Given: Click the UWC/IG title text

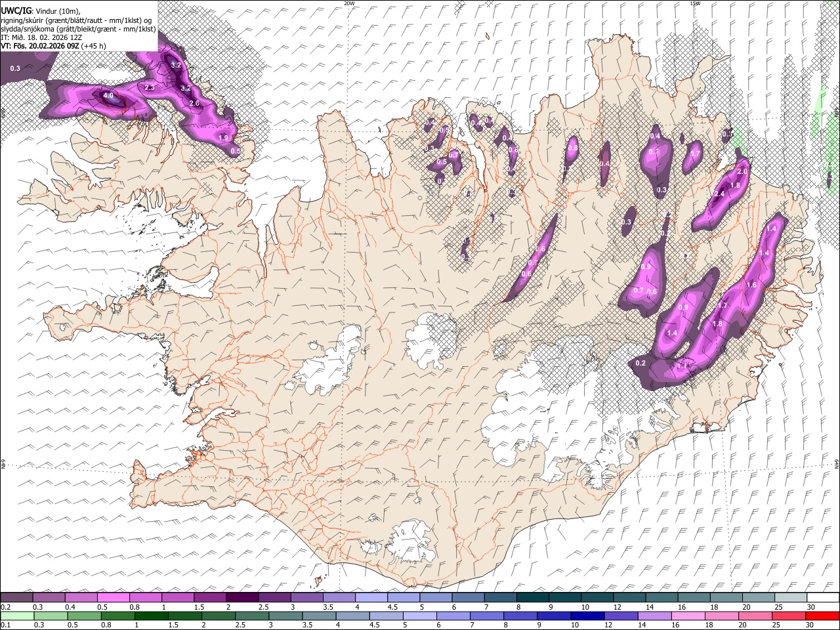Looking at the screenshot, I should tap(16, 11).
